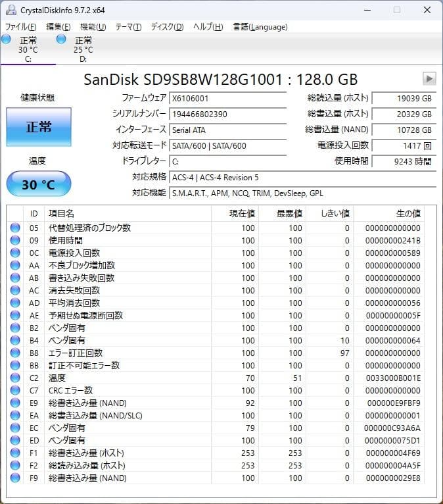Select raw value 000000C93A6A
The image size is (443, 504).
[392, 428]
